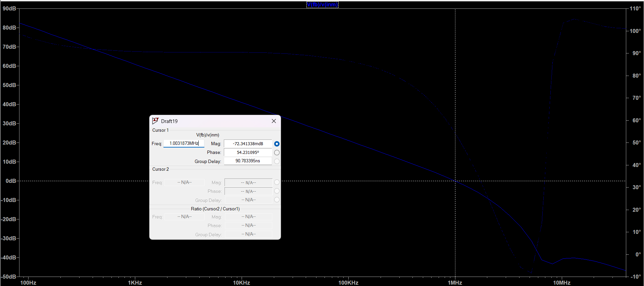Click the Cursor 1 Freq input field
This screenshot has height=286, width=644.
coord(184,144)
